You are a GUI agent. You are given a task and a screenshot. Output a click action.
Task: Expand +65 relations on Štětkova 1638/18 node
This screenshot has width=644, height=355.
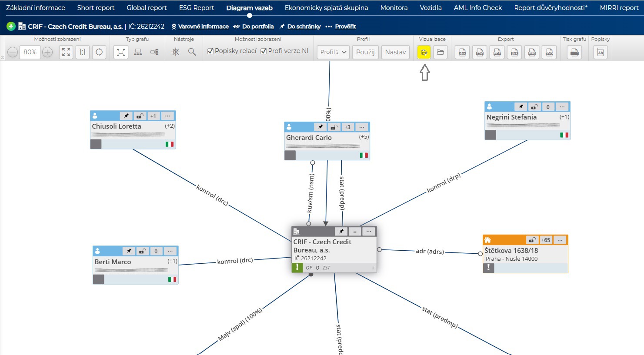tap(545, 240)
